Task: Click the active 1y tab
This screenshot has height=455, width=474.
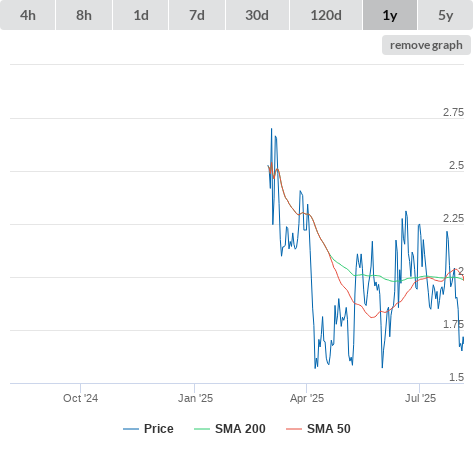Action: click(x=390, y=15)
